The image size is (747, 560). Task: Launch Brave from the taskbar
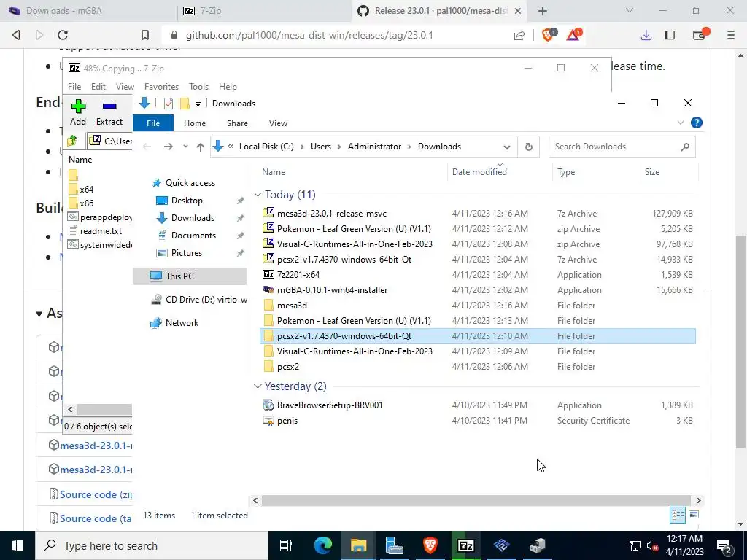tap(430, 545)
